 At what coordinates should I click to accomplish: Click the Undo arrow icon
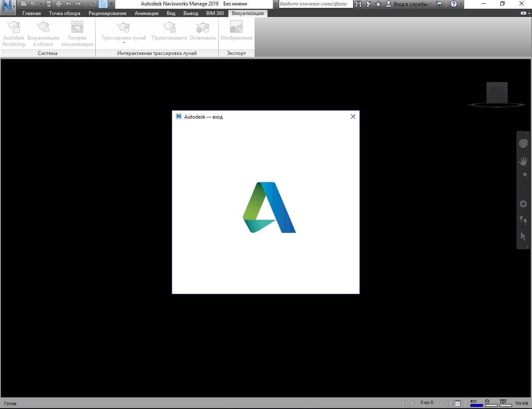coord(69,4)
